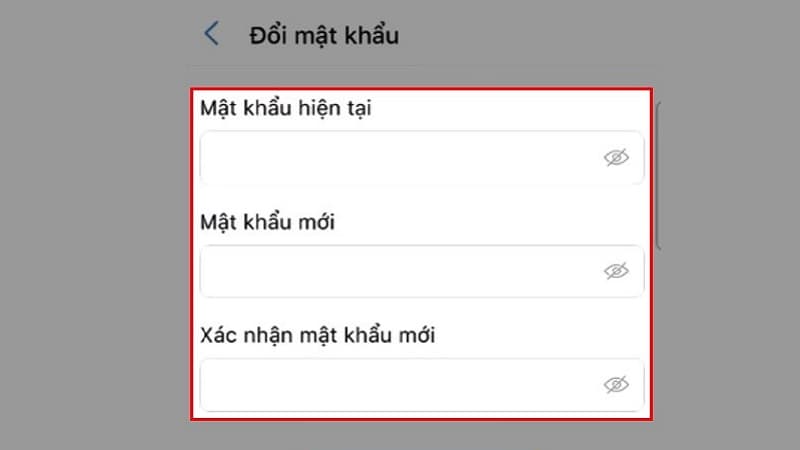The image size is (800, 450).
Task: Select the Mật khẩu mới input box
Action: pos(422,271)
